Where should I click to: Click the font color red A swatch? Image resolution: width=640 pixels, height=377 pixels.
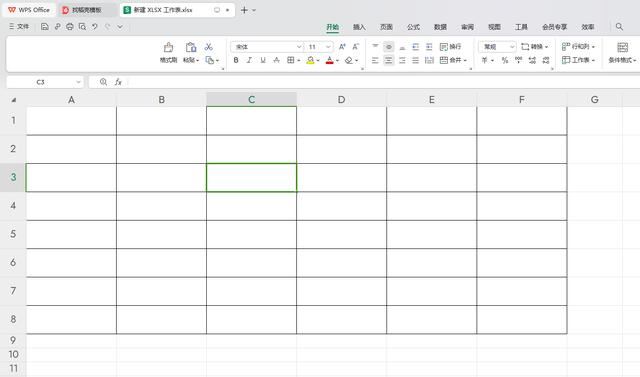click(x=330, y=60)
